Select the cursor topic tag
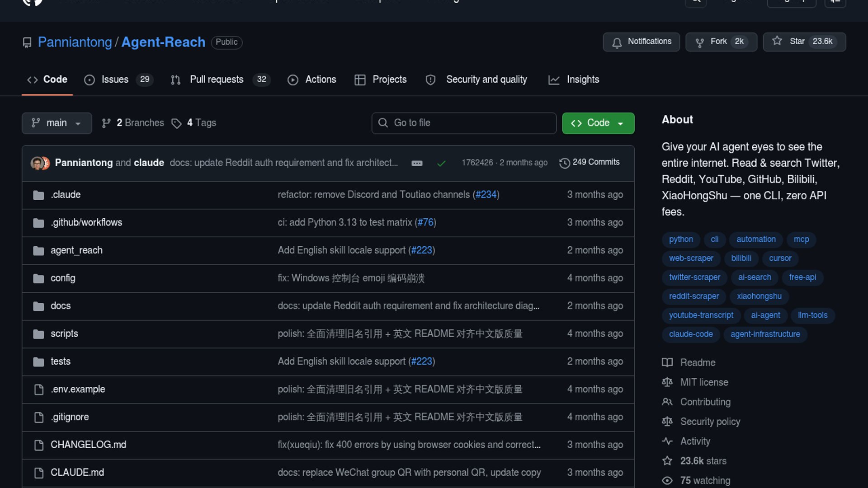This screenshot has width=868, height=488. [780, 258]
